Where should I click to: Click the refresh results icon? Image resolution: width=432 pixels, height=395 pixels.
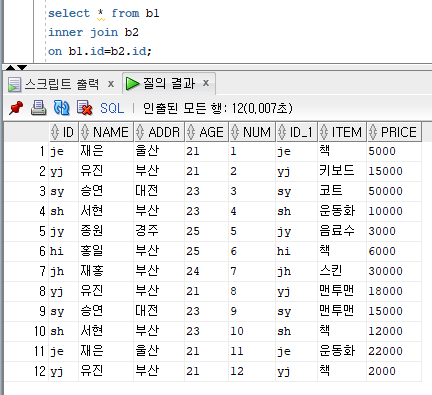[61, 108]
